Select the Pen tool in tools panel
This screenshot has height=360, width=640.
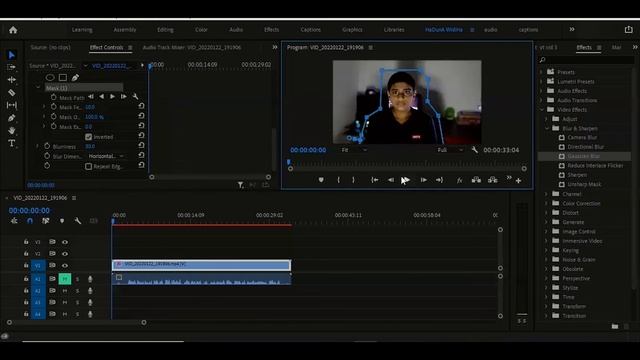(11, 118)
